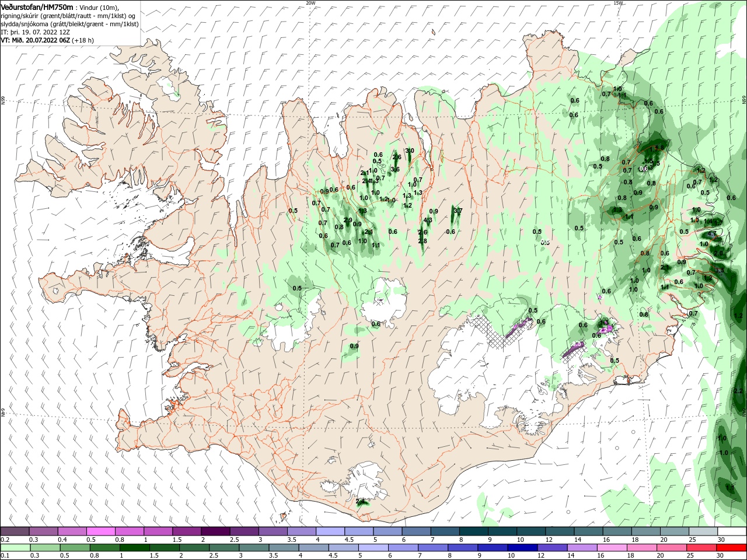Click the '0.2' label in the snow legend
Viewport: 747px width, 560px height.
point(5,540)
